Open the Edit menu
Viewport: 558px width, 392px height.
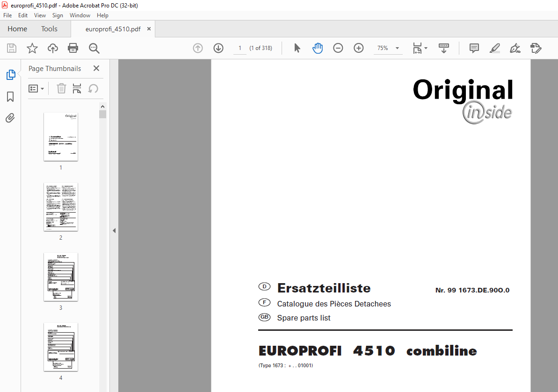pyautogui.click(x=23, y=15)
